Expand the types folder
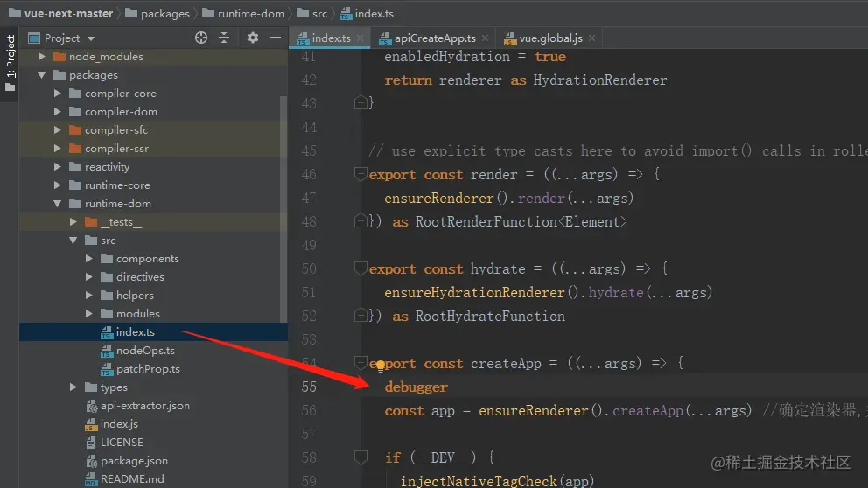The width and height of the screenshot is (868, 488). pyautogui.click(x=73, y=387)
